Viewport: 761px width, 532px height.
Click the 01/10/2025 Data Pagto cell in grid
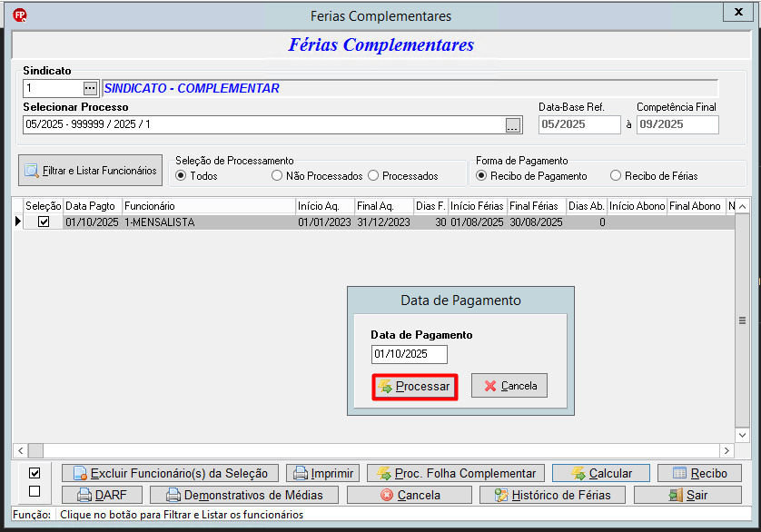(x=93, y=222)
